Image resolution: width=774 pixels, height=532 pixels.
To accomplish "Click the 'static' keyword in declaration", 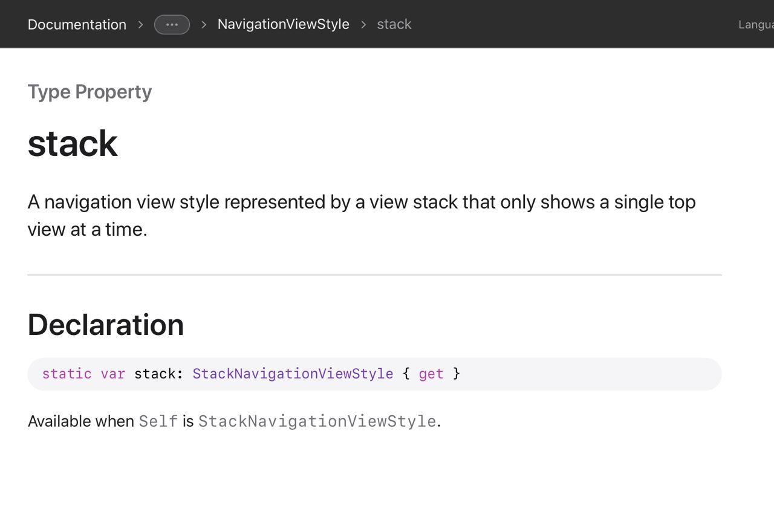I will point(67,374).
